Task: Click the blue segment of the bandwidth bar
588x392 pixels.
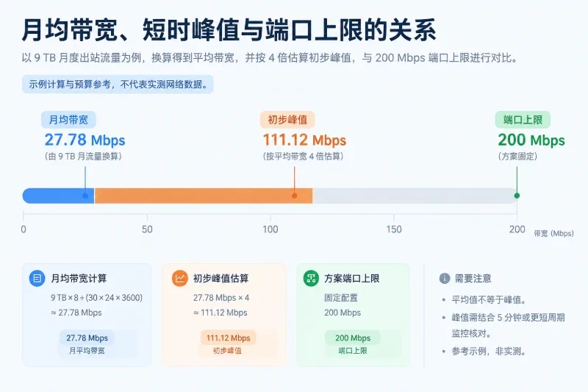Action: (59, 196)
